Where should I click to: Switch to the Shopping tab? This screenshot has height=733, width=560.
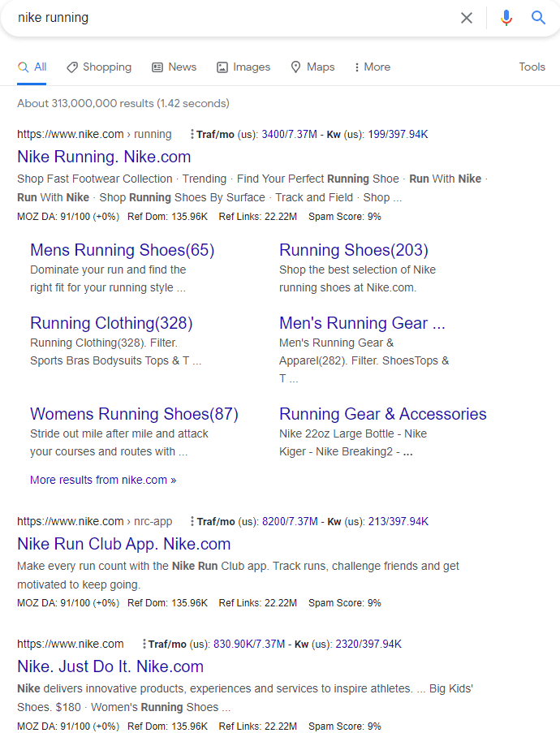tap(99, 67)
